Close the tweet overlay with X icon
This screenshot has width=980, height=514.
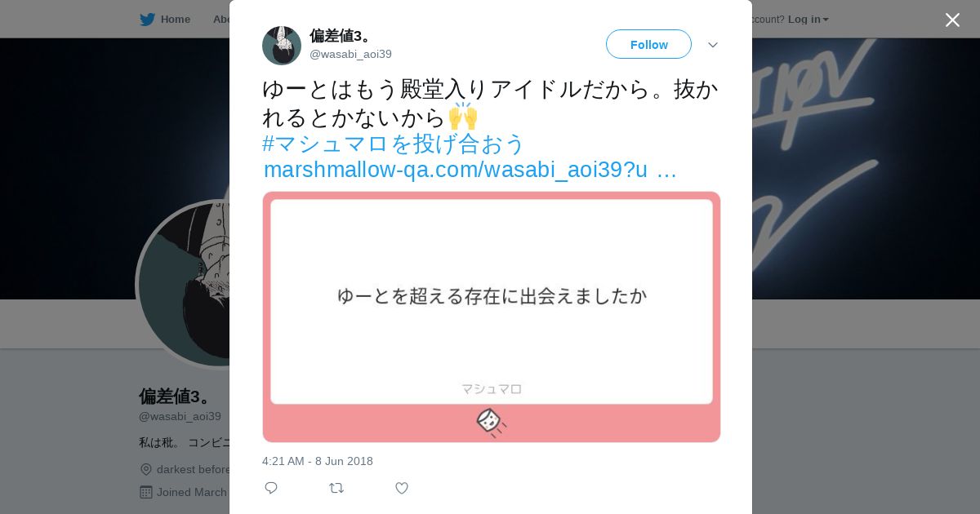click(952, 20)
